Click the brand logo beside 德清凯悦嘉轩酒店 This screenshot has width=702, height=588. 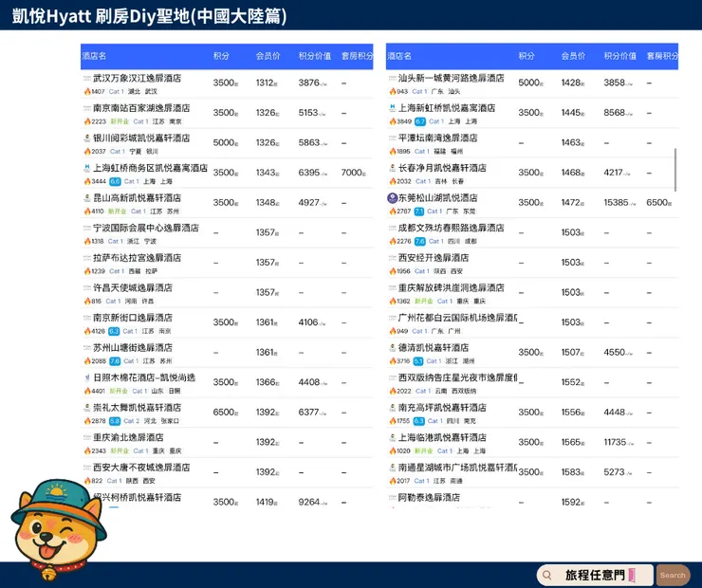click(393, 348)
